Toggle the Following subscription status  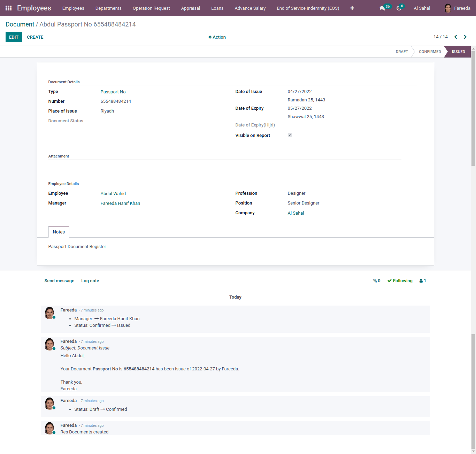400,281
